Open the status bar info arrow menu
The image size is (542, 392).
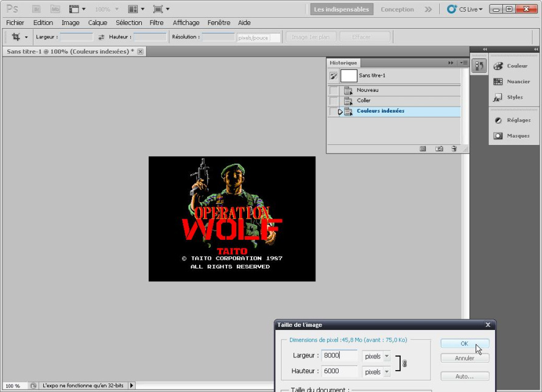pyautogui.click(x=132, y=385)
